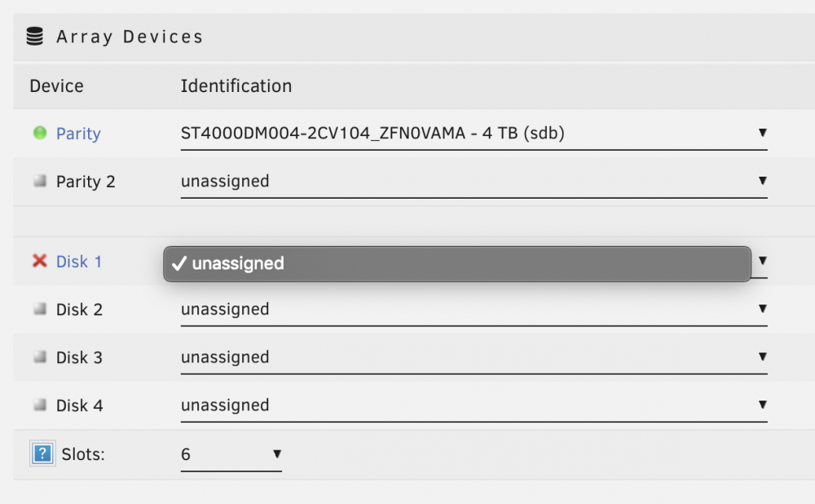Click the Array Devices database stack icon
The height and width of the screenshot is (504, 815).
(x=35, y=37)
